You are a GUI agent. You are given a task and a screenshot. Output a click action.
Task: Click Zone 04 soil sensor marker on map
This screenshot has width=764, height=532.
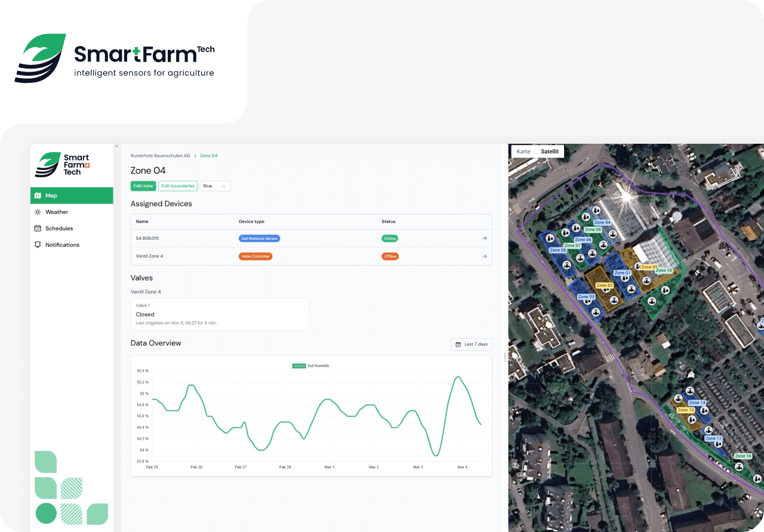pyautogui.click(x=596, y=210)
